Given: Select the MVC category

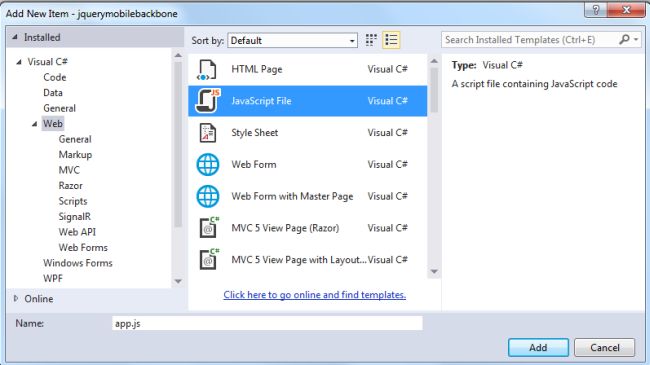Looking at the screenshot, I should (x=69, y=170).
